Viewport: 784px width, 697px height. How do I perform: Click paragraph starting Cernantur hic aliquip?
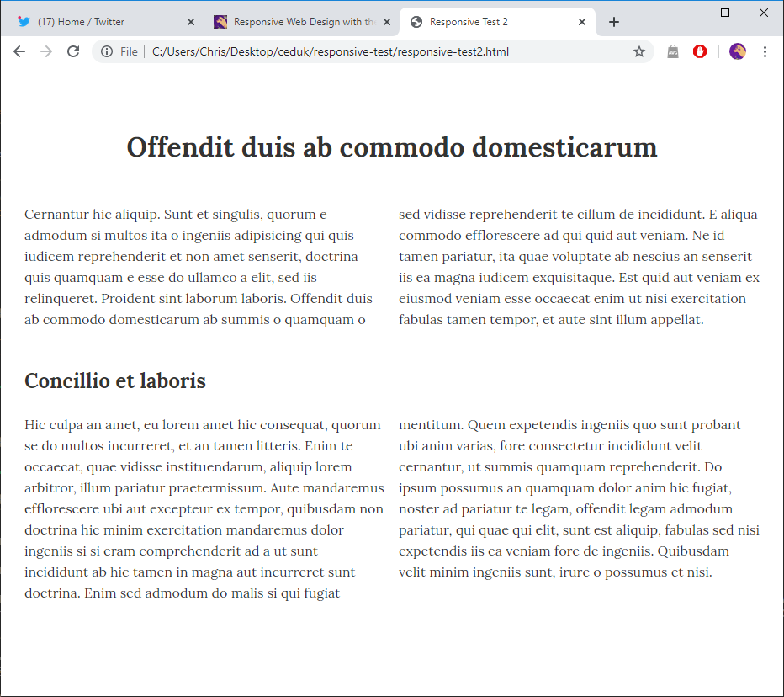(199, 267)
